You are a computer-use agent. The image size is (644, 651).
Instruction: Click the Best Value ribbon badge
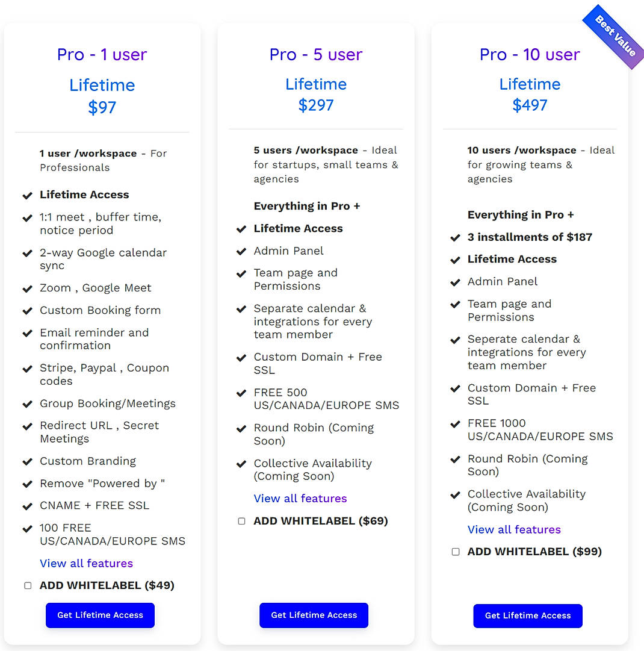[612, 33]
